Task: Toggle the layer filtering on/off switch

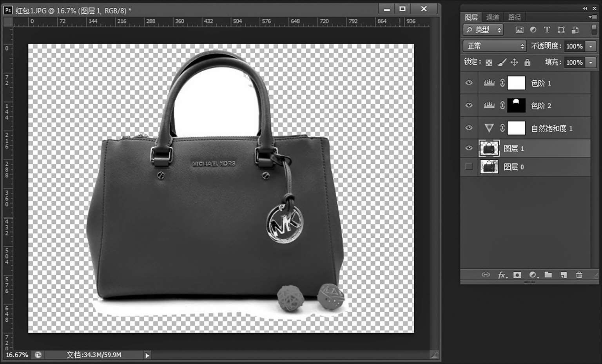Action: click(594, 30)
